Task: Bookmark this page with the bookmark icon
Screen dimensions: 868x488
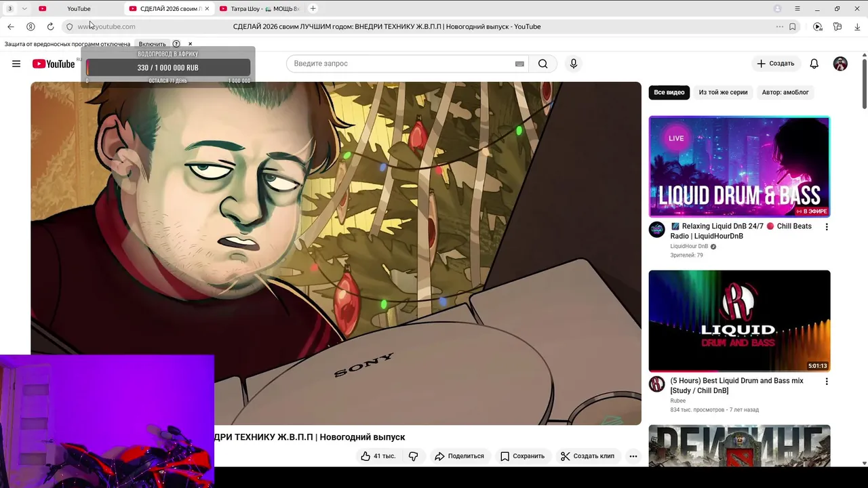Action: pyautogui.click(x=792, y=26)
